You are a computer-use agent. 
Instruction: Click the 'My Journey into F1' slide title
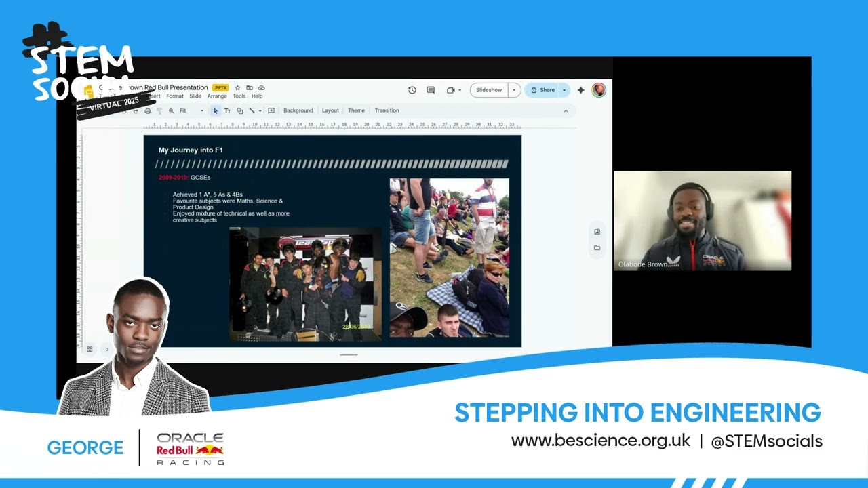tap(191, 150)
